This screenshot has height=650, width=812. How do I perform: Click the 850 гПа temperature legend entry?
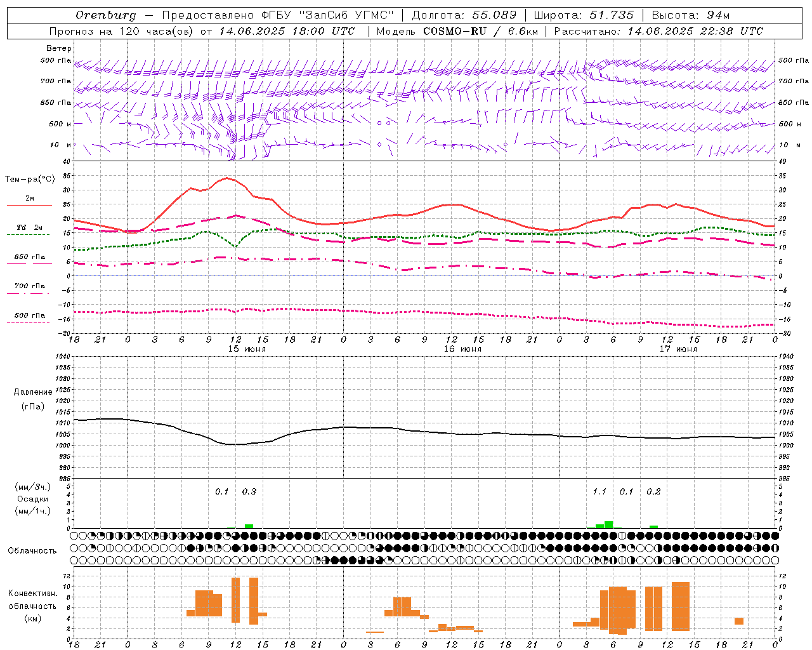coord(30,257)
